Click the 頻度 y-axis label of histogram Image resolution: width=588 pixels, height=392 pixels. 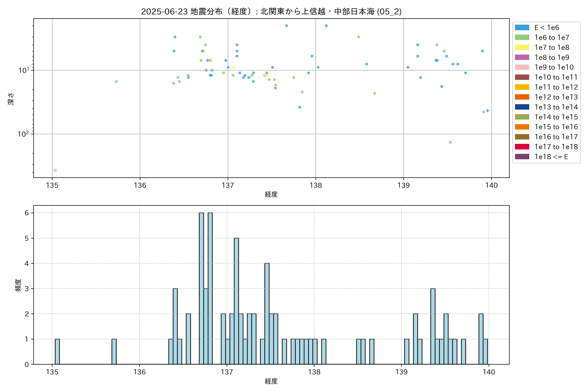[18, 285]
